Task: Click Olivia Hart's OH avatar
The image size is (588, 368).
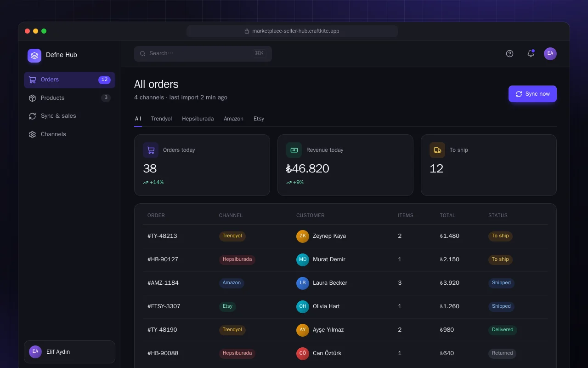Action: [303, 307]
